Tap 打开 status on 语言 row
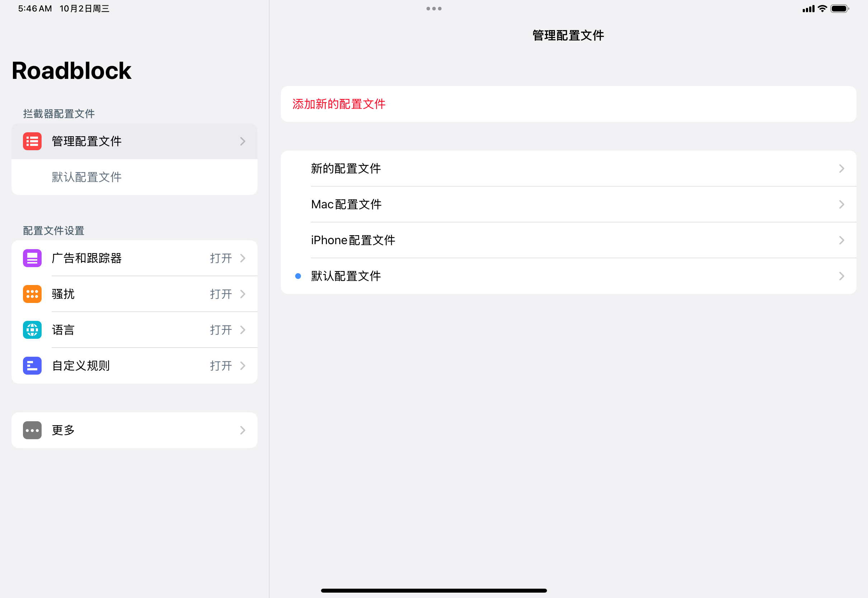 tap(221, 330)
